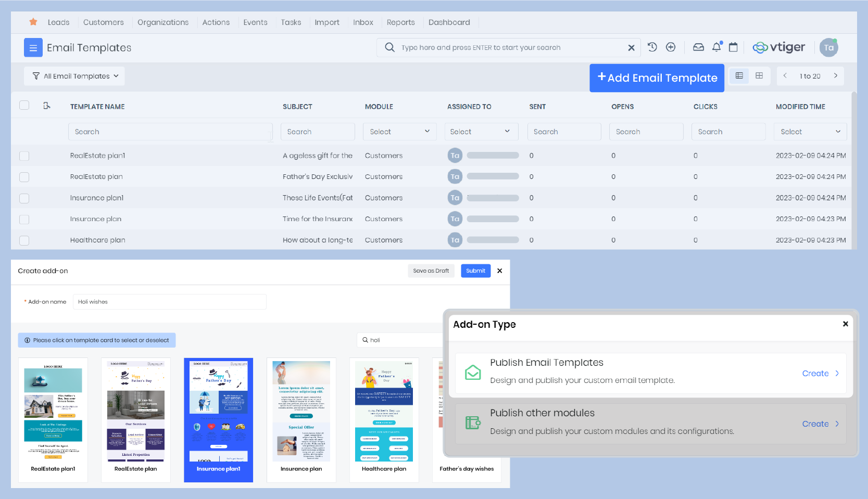Open the hamburger menu next to Email Templates
The height and width of the screenshot is (499, 868).
pos(33,48)
